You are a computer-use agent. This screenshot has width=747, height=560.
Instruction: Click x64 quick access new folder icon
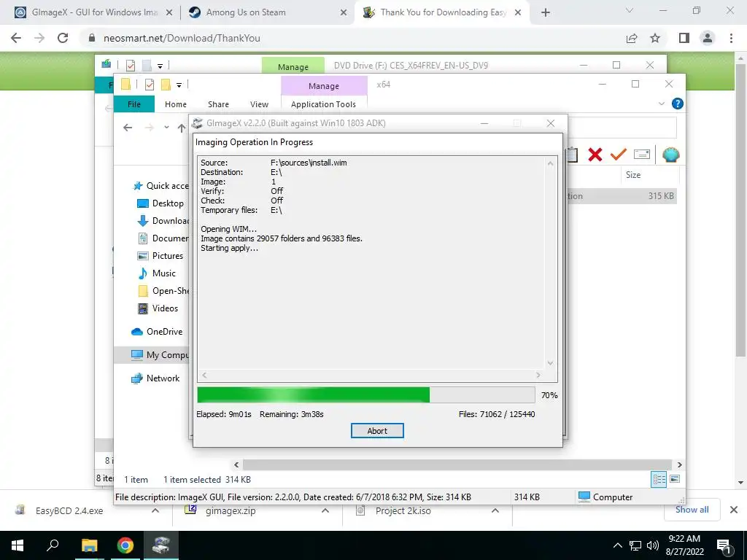point(166,85)
